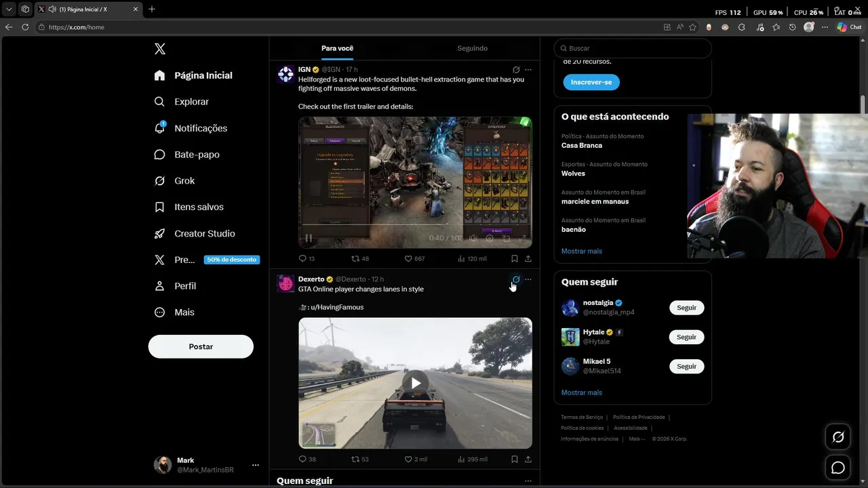868x488 pixels.
Task: Open Página Inicial from the sidebar
Action: (x=193, y=75)
